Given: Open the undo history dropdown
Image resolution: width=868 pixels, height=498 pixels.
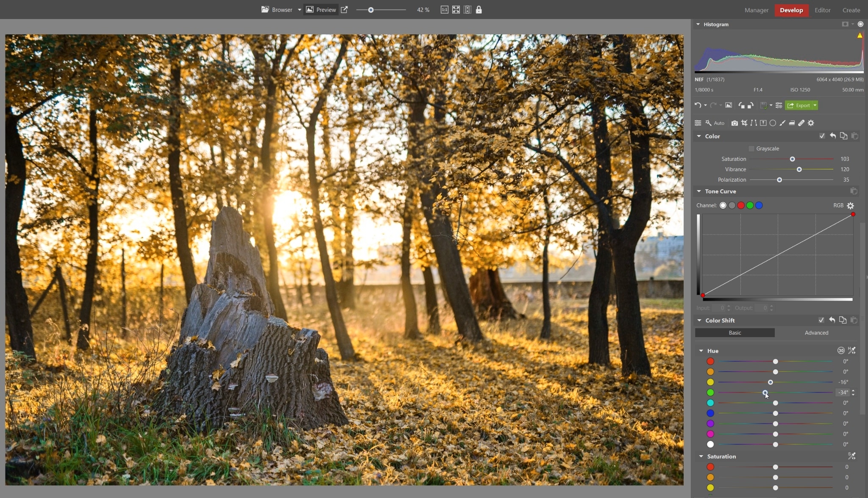Looking at the screenshot, I should (x=705, y=105).
